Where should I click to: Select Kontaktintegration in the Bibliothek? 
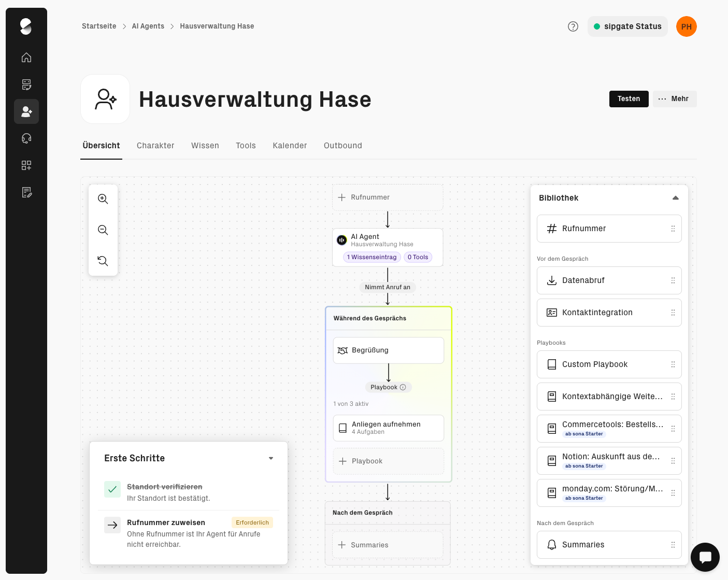609,313
